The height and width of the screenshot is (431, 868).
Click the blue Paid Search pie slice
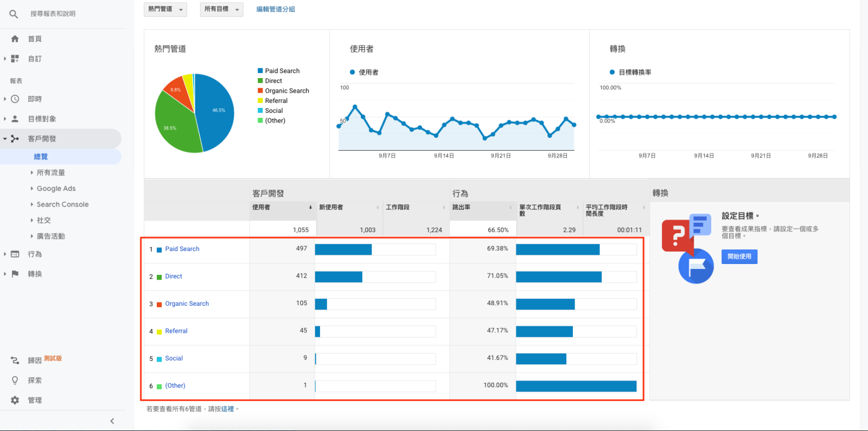coord(216,111)
